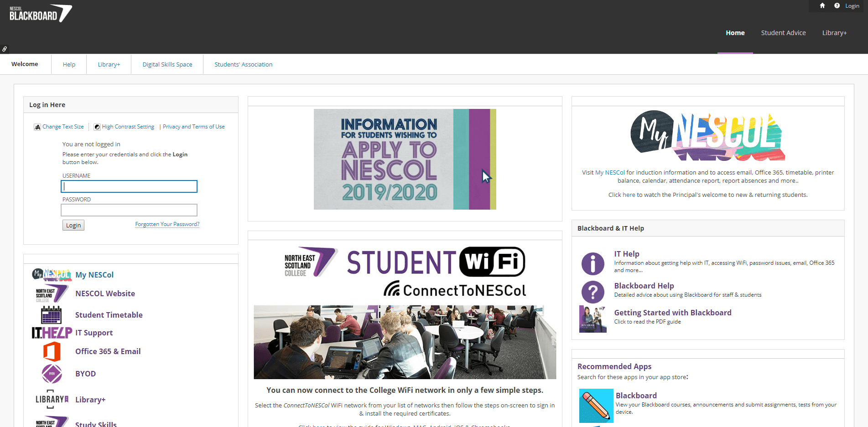Open the IT Support text link
The width and height of the screenshot is (868, 427).
94,333
